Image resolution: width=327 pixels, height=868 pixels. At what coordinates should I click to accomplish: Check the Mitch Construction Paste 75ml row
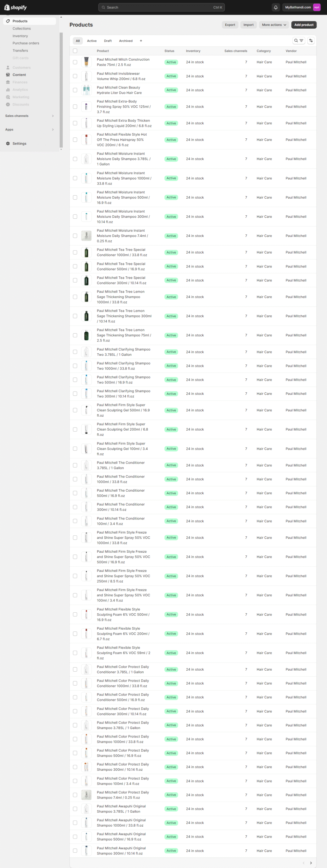pos(75,62)
